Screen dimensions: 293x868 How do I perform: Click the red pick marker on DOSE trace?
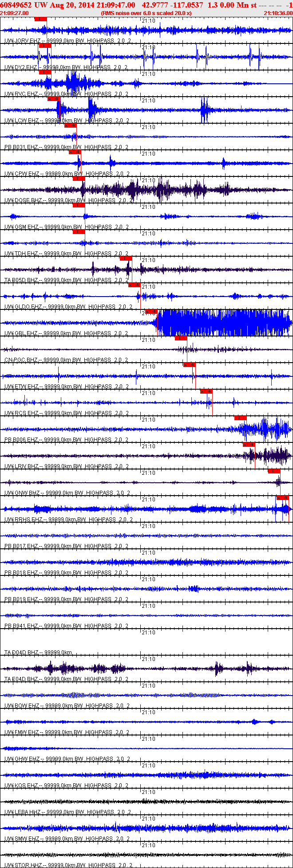point(79,179)
